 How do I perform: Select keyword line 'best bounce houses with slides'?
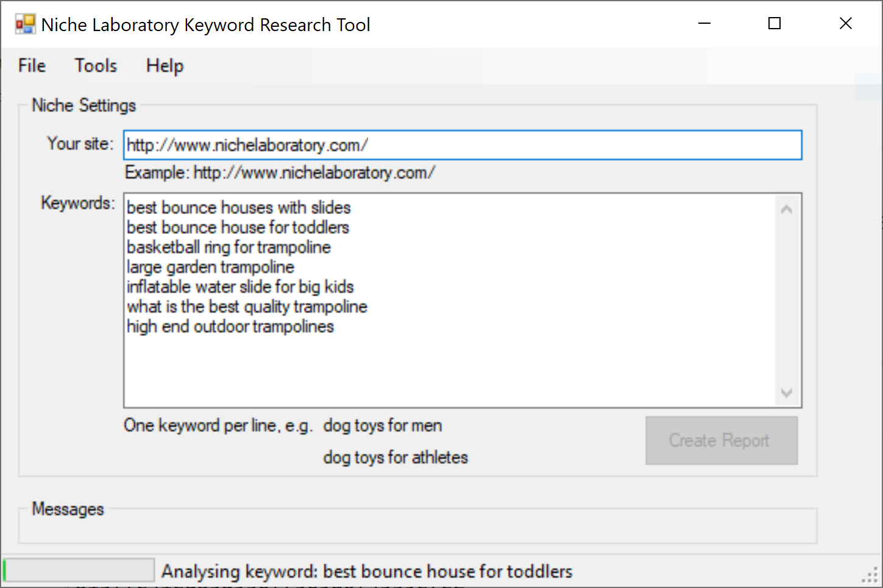(x=239, y=207)
